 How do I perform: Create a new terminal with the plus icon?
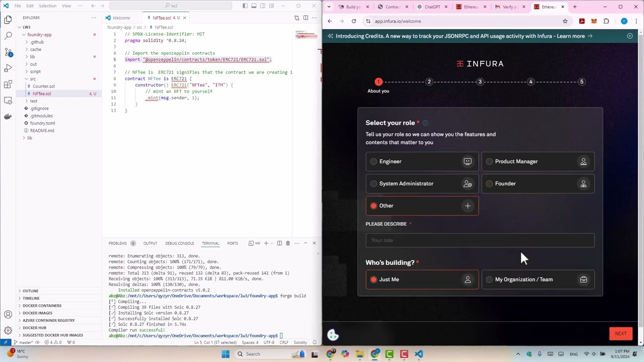pyautogui.click(x=266, y=243)
